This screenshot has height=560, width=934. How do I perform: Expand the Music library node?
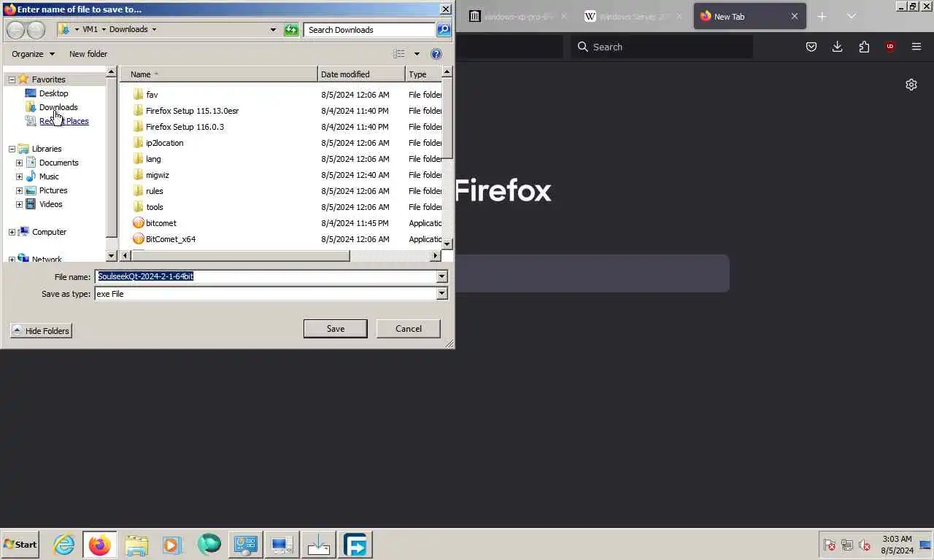(19, 176)
